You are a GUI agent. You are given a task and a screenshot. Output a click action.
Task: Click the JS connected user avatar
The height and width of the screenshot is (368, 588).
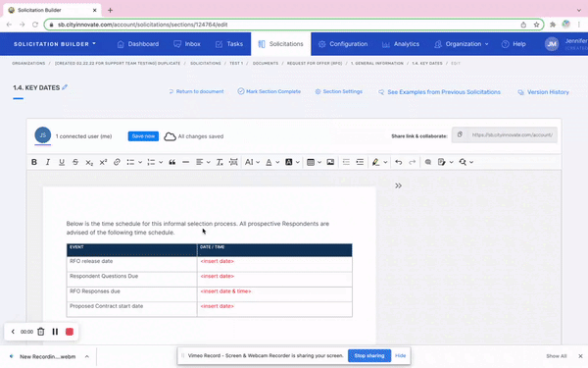(43, 135)
